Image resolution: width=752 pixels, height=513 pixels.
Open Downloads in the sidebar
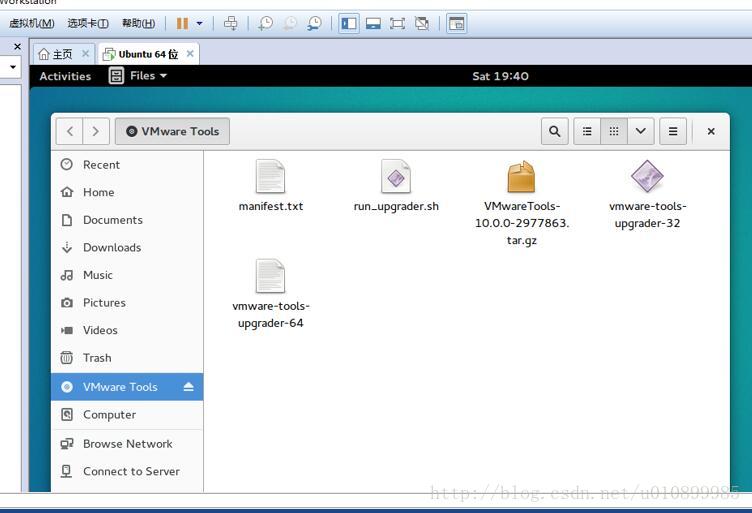pos(127,247)
